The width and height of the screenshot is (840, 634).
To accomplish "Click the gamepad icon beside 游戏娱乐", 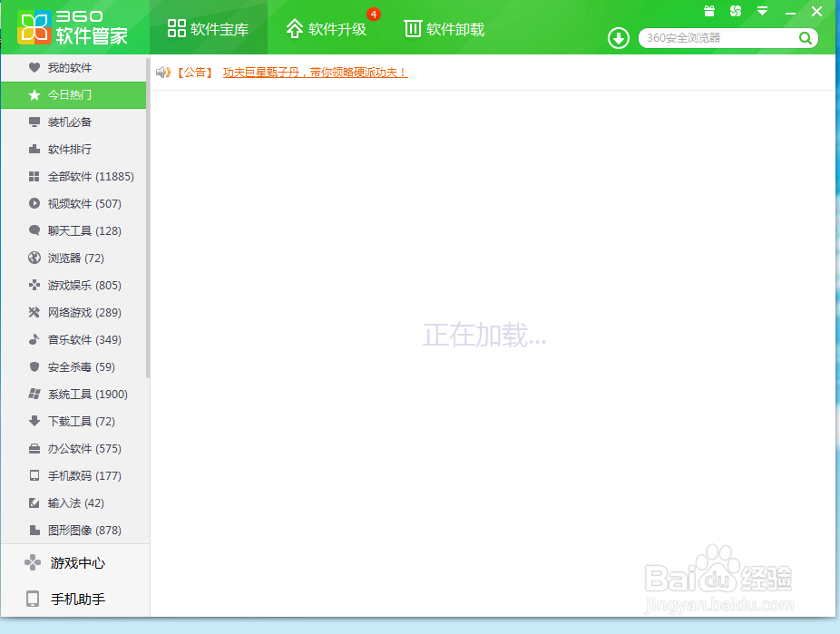I will coord(34,285).
